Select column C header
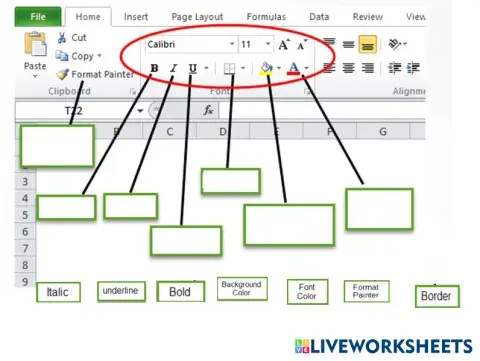 click(x=170, y=132)
